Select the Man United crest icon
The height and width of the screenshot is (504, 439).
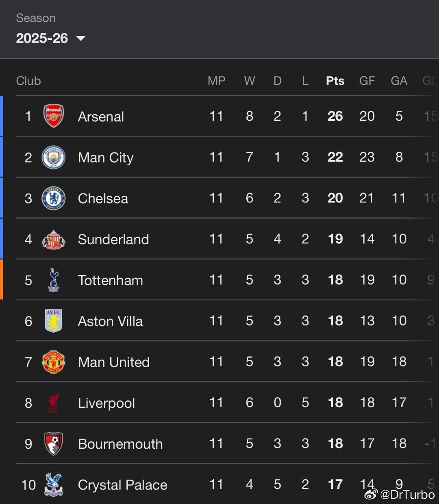tap(54, 362)
